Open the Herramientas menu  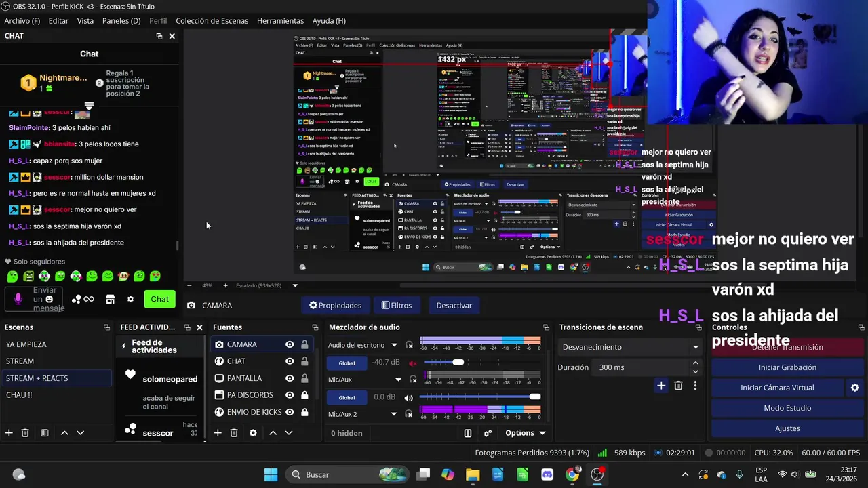(280, 21)
